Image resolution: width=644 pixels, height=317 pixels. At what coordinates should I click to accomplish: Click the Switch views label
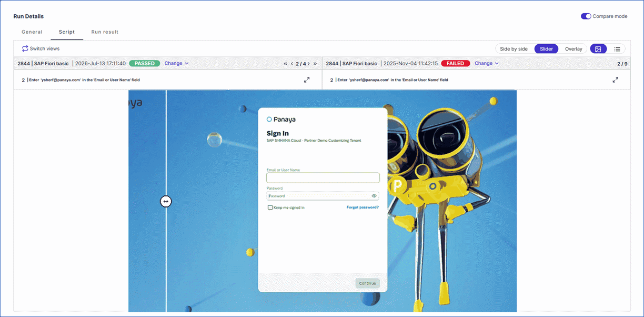pyautogui.click(x=45, y=48)
